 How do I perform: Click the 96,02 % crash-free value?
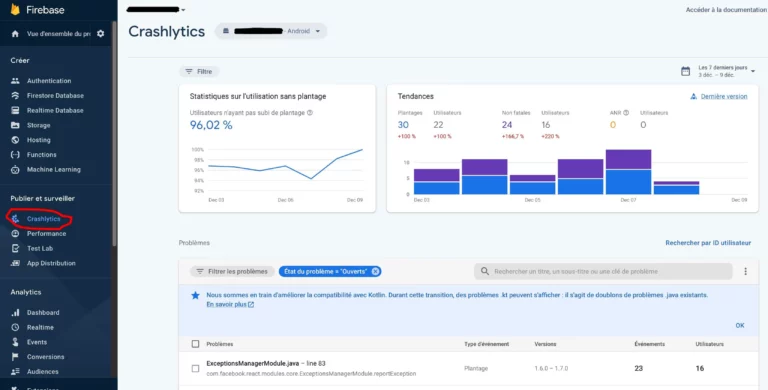(x=211, y=125)
